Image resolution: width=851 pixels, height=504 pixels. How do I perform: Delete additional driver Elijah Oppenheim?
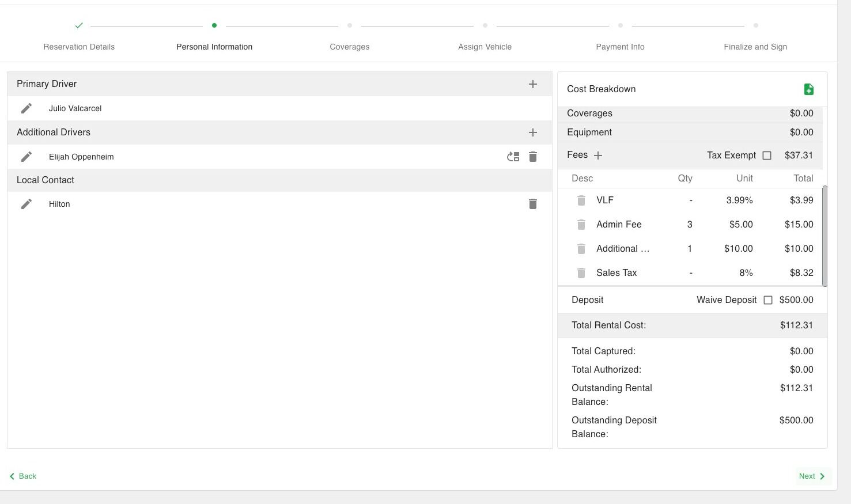533,156
